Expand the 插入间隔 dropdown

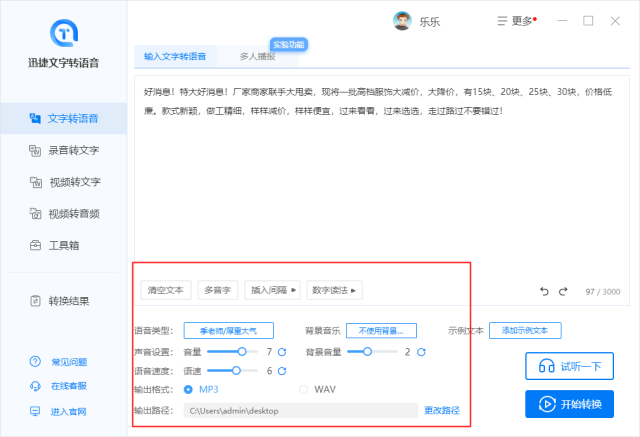click(273, 290)
